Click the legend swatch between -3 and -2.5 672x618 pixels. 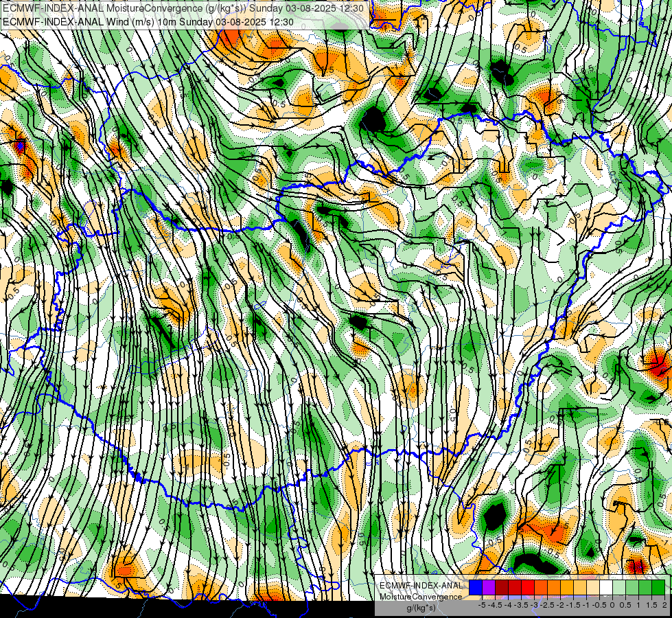point(541,588)
